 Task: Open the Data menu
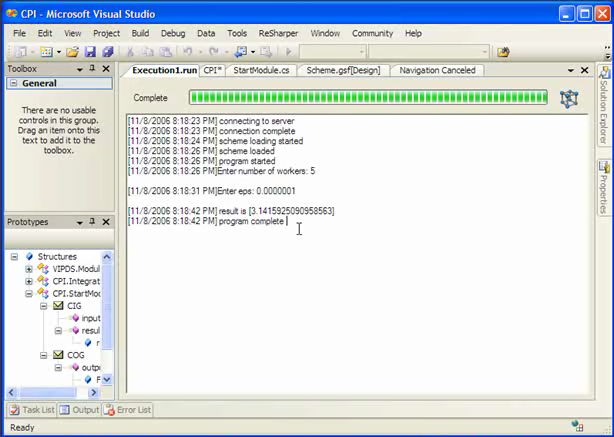click(206, 33)
